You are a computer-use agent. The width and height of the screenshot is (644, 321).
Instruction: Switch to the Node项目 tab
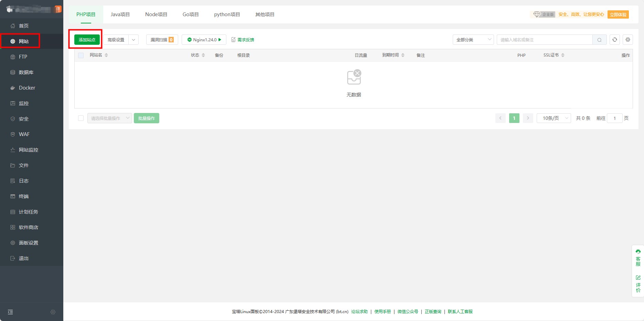[156, 14]
